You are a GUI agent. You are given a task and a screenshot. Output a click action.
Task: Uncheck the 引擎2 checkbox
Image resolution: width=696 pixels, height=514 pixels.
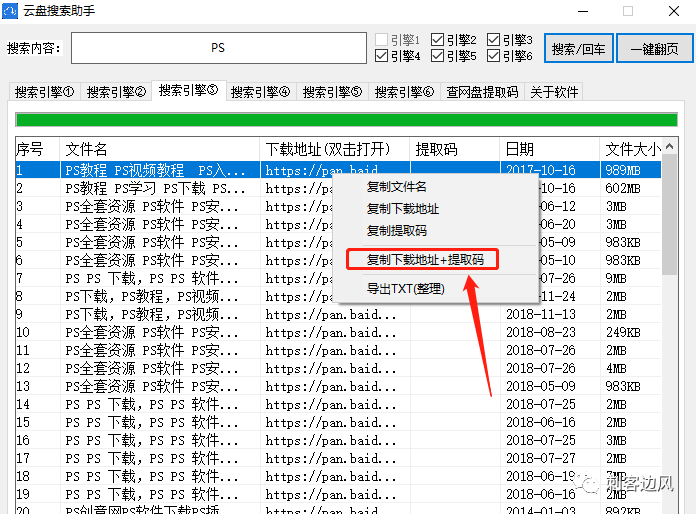pyautogui.click(x=437, y=40)
